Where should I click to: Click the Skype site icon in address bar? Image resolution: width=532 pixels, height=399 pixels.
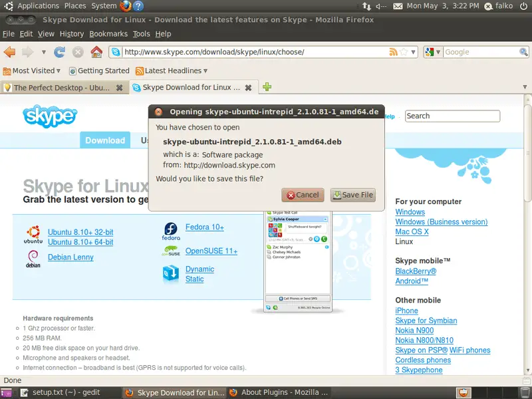(x=116, y=52)
